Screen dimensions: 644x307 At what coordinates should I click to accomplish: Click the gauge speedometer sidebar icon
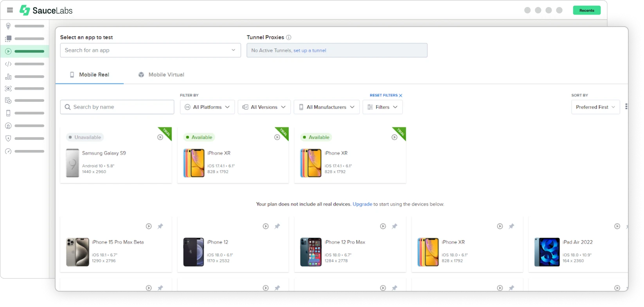8,151
